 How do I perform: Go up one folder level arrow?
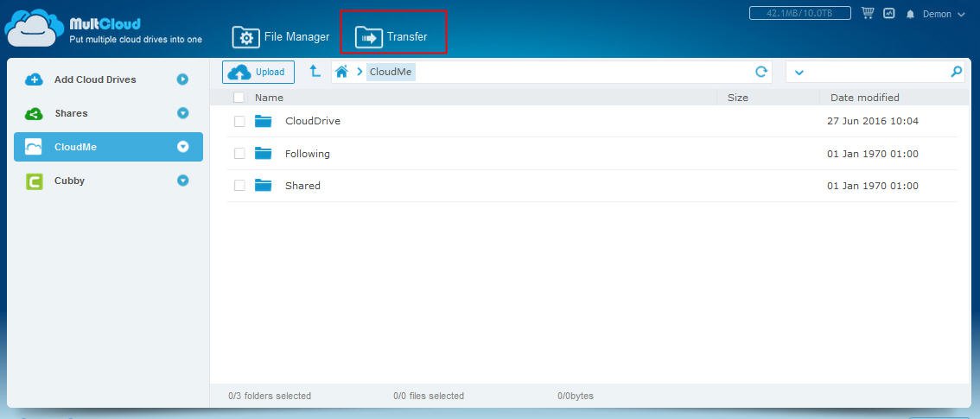point(315,71)
